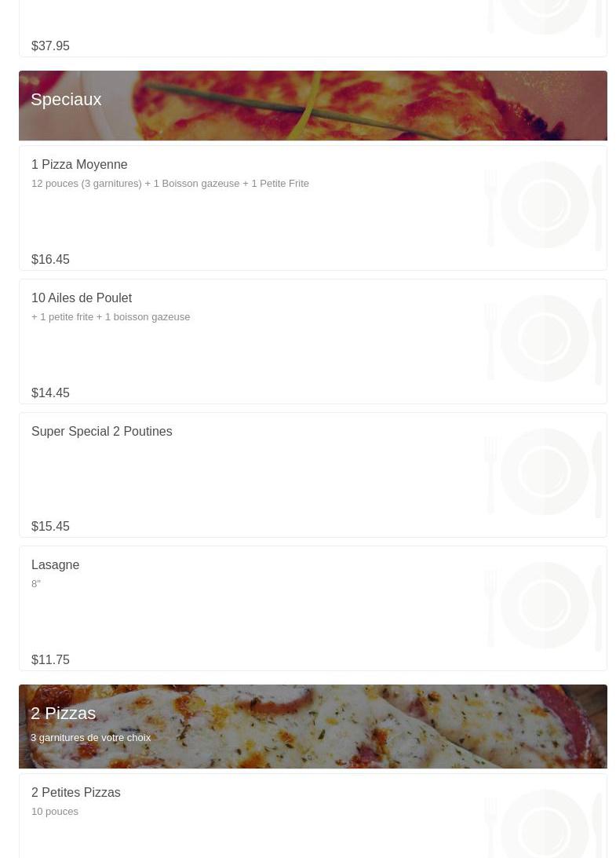Click the $14.45 price
The height and width of the screenshot is (858, 616).
tap(50, 393)
